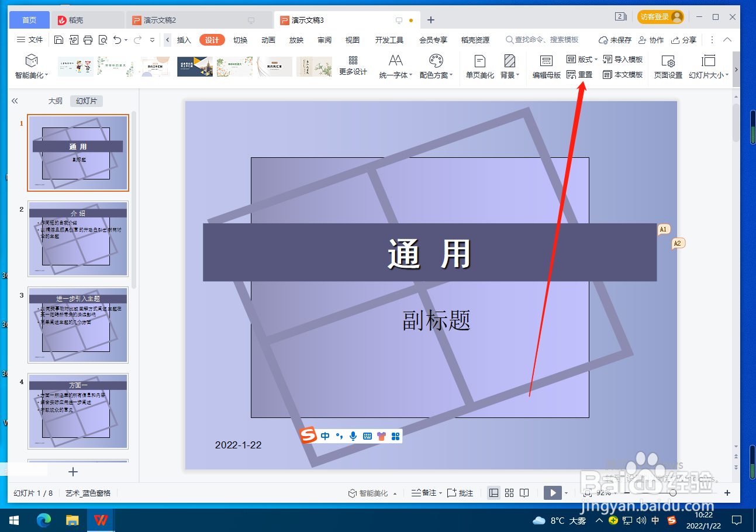Click the Print icon

pos(88,40)
